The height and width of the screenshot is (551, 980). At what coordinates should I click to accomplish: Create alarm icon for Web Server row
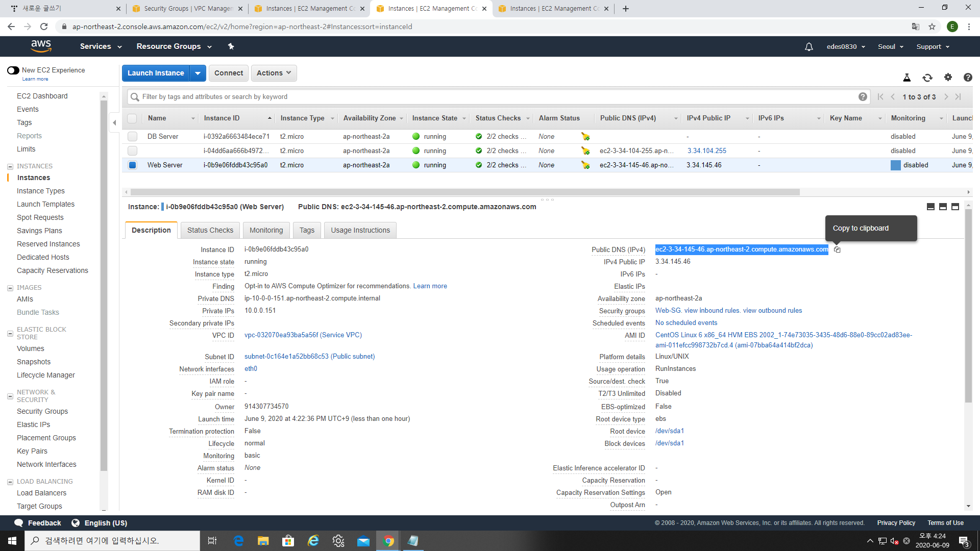pos(585,165)
